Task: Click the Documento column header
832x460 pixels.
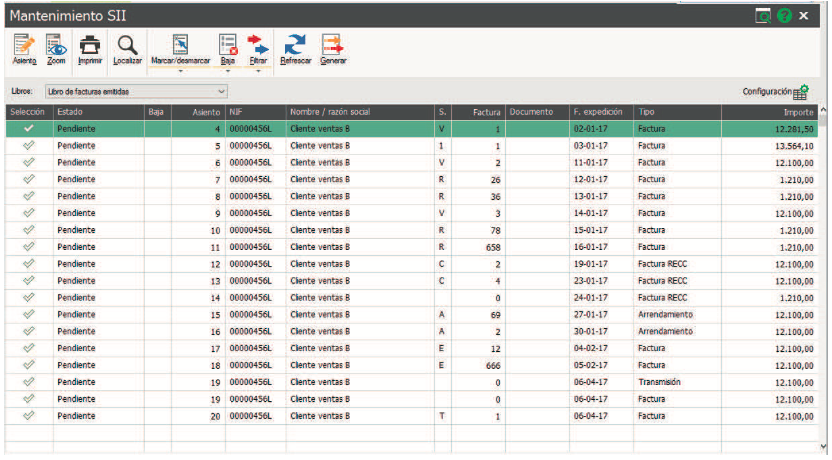Action: 537,112
